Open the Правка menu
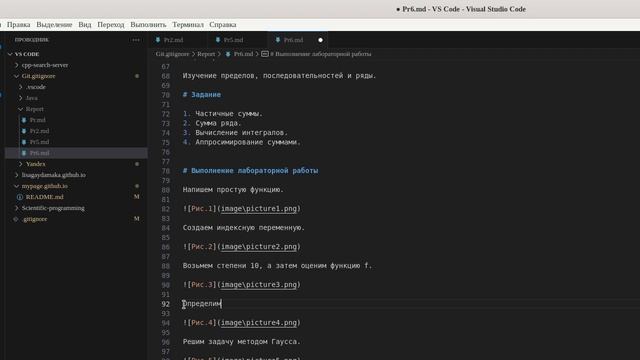This screenshot has width=640, height=360. [x=18, y=24]
